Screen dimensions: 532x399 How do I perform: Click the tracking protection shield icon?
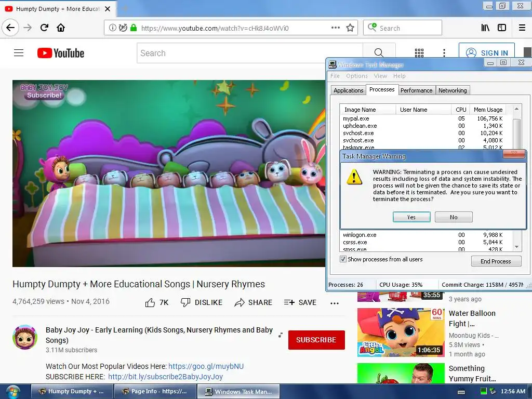123,28
